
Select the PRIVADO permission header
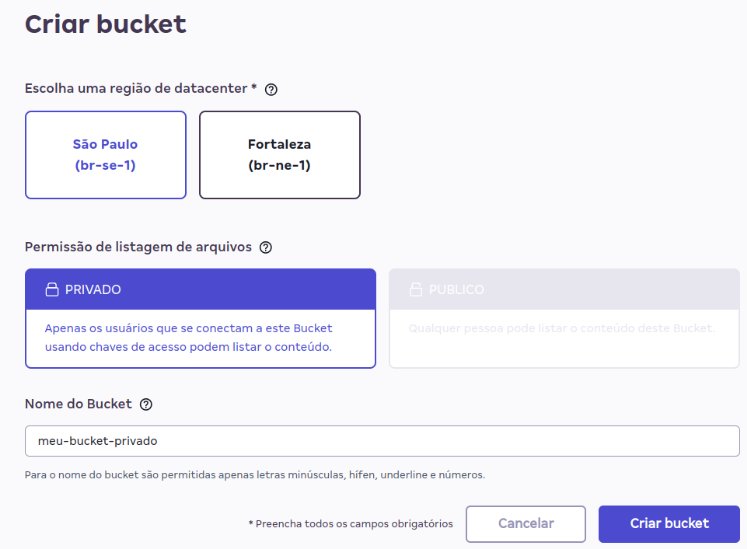click(200, 289)
